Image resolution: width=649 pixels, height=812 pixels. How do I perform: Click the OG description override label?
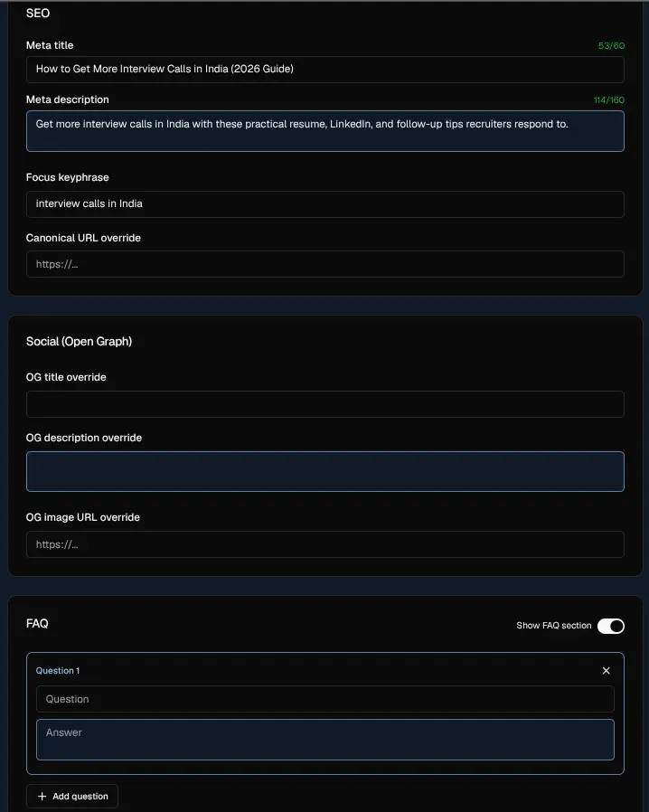tap(84, 438)
